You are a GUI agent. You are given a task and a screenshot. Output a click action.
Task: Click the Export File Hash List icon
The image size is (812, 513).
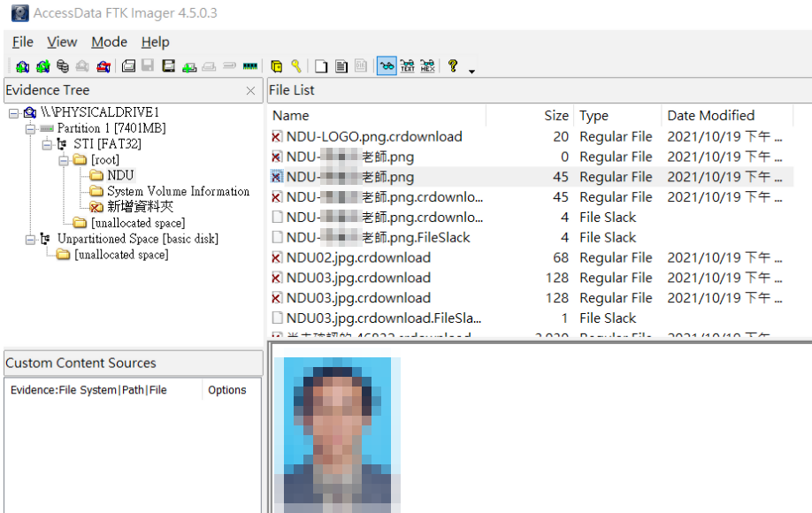pos(341,66)
